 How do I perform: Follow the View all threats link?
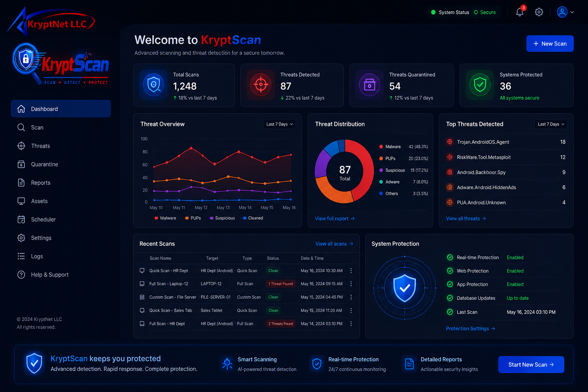click(x=466, y=219)
